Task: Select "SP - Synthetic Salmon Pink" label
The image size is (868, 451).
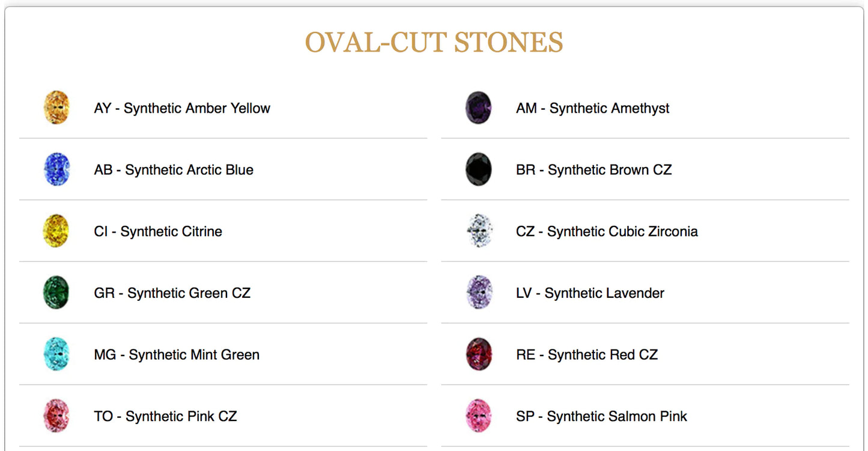Action: click(x=601, y=416)
